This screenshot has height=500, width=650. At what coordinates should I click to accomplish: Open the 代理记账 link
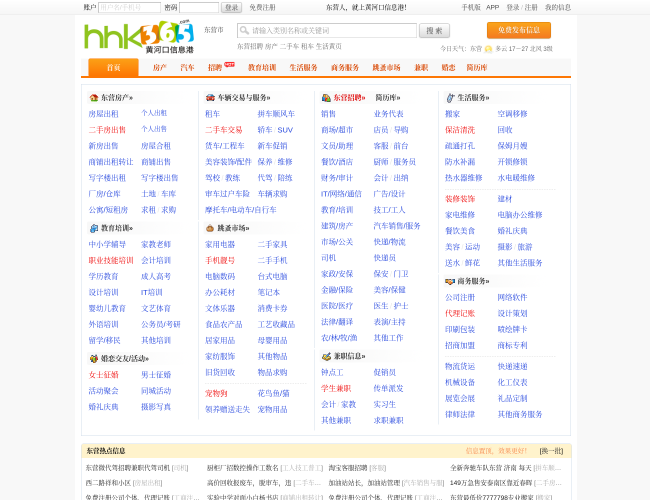(x=460, y=313)
